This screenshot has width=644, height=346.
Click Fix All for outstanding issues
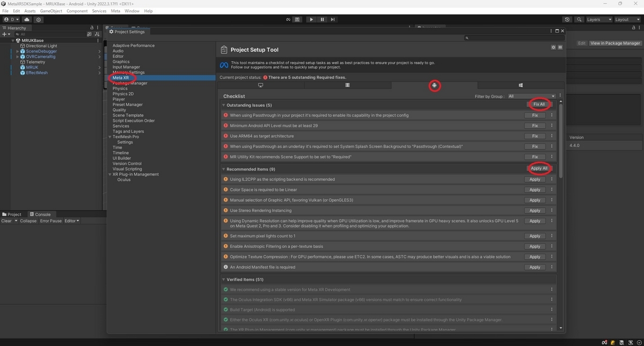click(539, 105)
